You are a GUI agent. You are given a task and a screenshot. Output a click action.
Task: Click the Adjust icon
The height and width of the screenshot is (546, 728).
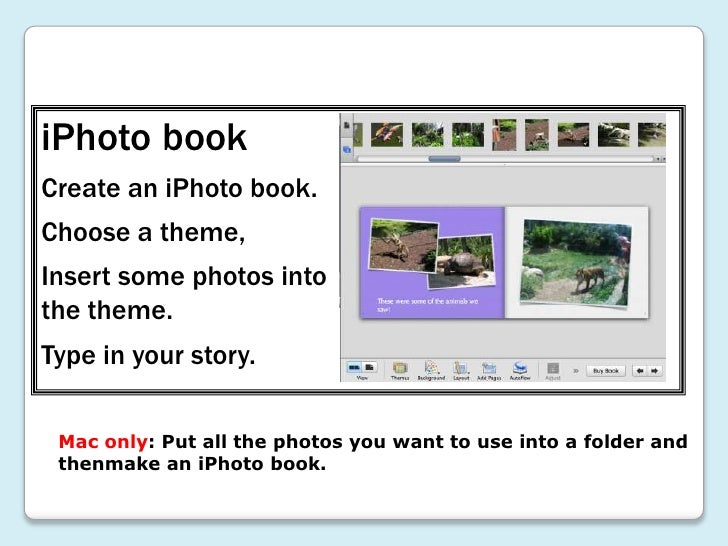click(x=552, y=370)
